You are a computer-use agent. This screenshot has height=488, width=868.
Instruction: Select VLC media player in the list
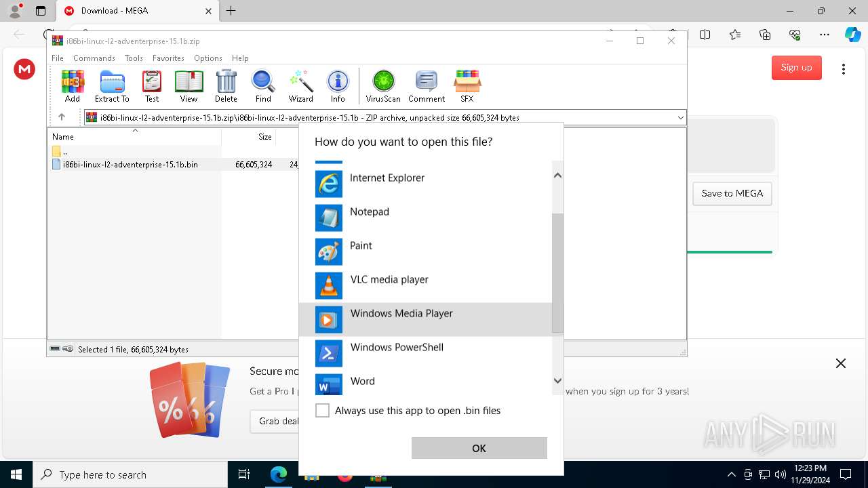[425, 285]
